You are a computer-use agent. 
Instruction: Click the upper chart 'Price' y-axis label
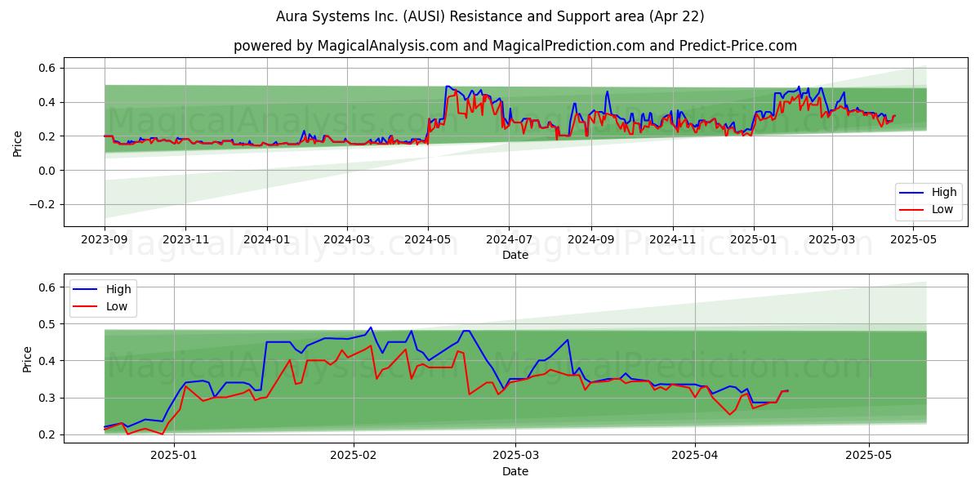pyautogui.click(x=18, y=142)
